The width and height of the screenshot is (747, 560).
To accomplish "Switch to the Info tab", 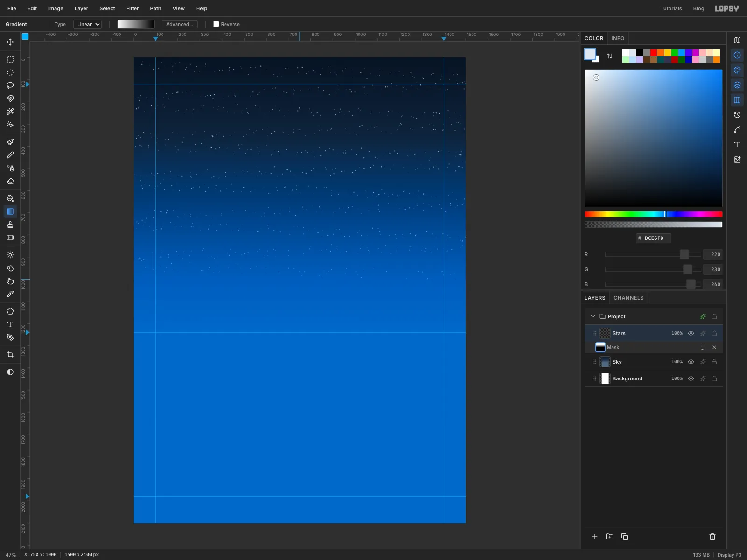I will click(618, 38).
